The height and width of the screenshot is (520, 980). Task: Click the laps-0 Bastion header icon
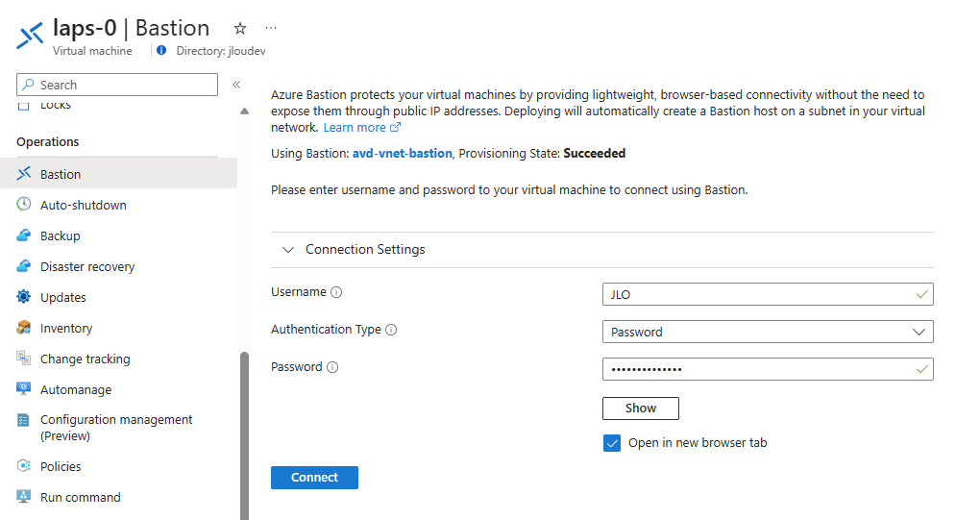[30, 35]
